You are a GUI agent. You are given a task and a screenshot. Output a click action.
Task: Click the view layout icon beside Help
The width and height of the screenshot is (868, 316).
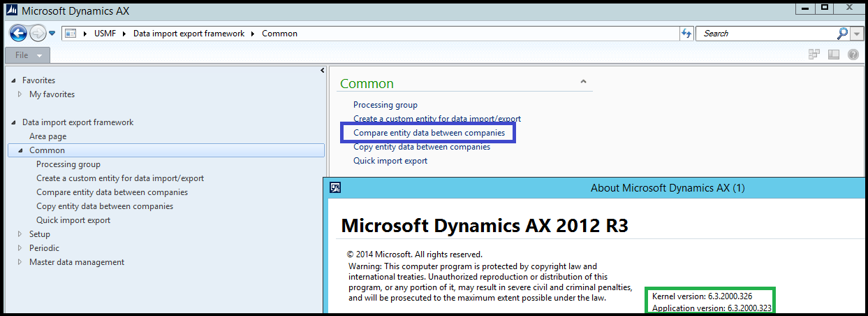(833, 55)
